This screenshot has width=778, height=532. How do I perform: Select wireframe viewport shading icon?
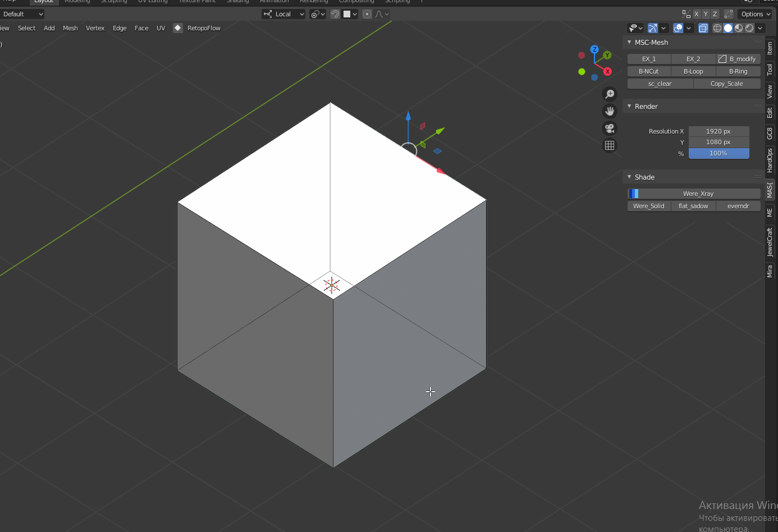717,28
